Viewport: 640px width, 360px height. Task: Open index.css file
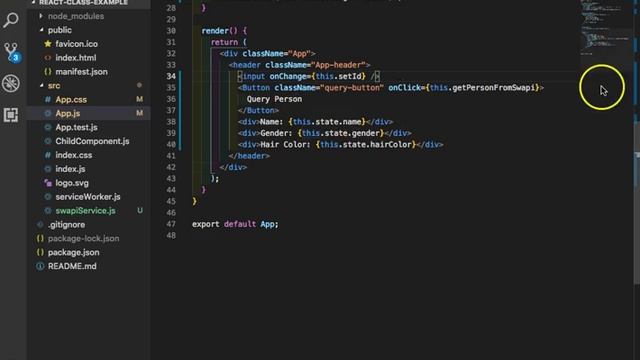coord(73,155)
